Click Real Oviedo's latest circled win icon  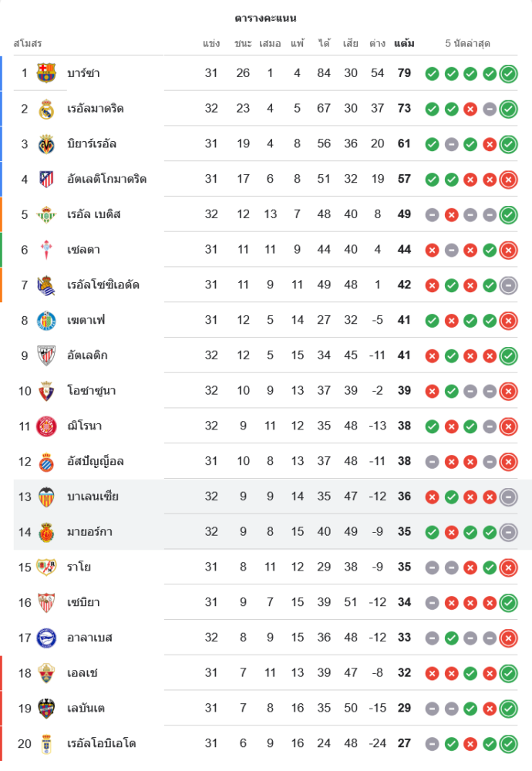tap(508, 744)
